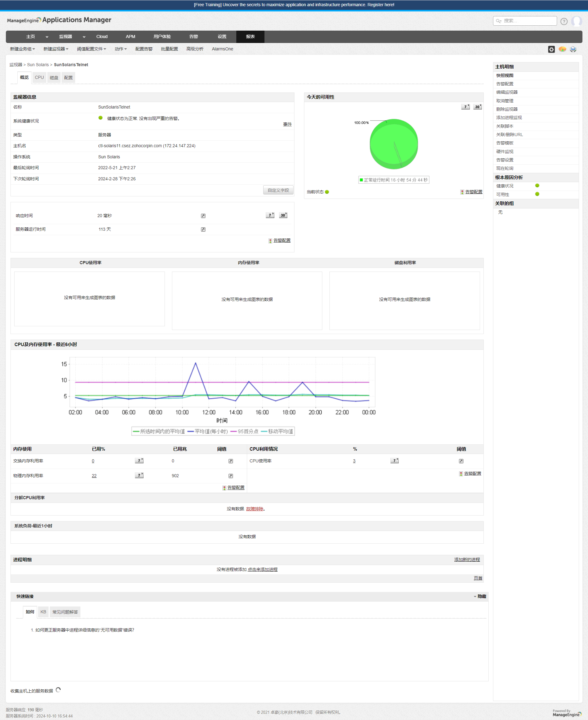Click 高级分析 in the sub-toolbar
Viewport: 588px width, 720px height.
195,49
